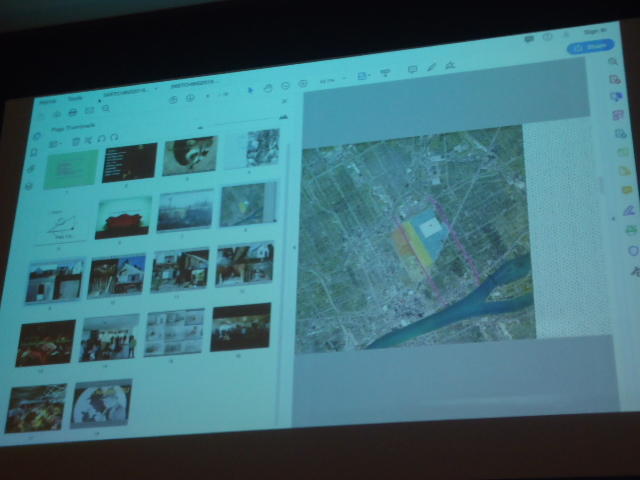Click the document vertical scrollbar handle
The width and height of the screenshot is (640, 480).
click(601, 184)
